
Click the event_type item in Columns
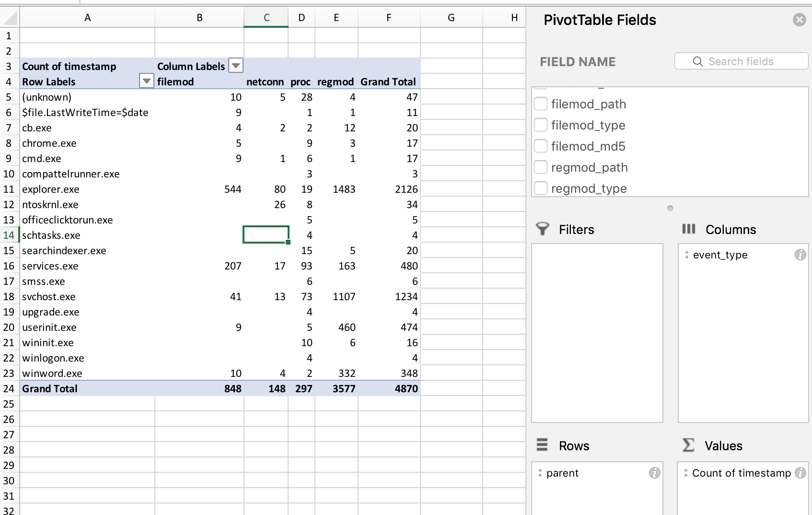[720, 255]
